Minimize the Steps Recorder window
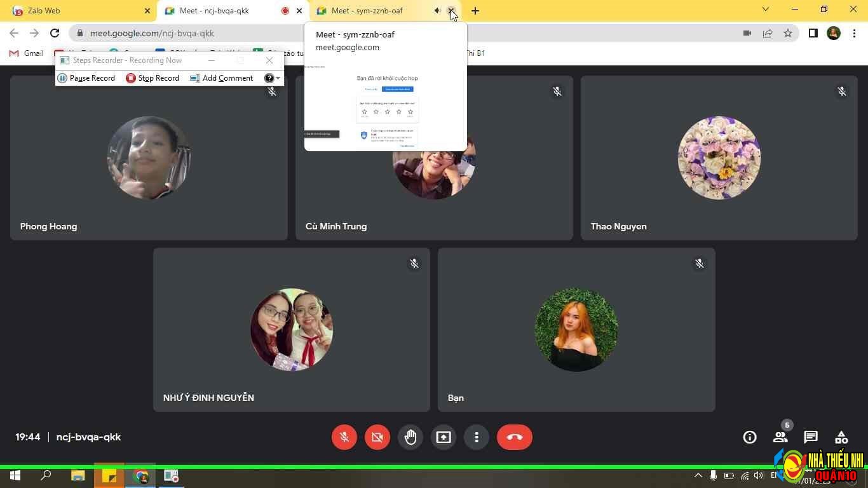The height and width of the screenshot is (488, 868). [x=212, y=60]
